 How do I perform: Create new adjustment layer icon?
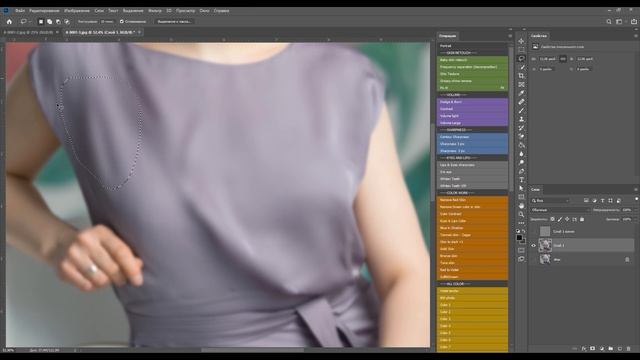point(602,349)
